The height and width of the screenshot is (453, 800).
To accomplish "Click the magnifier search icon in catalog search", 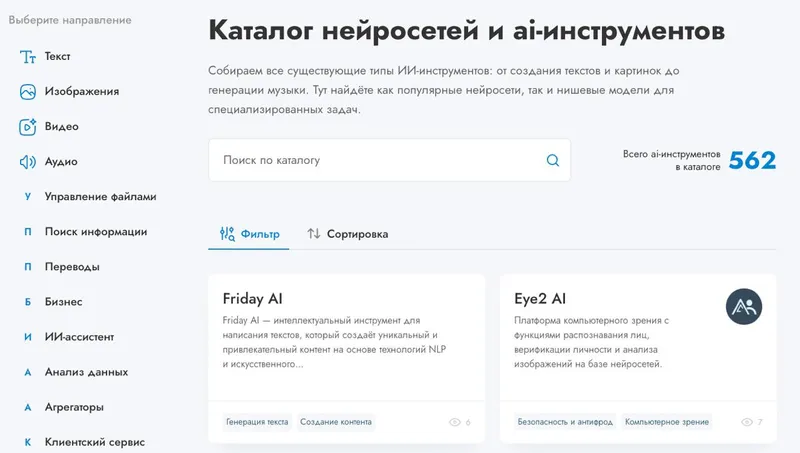I will coord(553,160).
